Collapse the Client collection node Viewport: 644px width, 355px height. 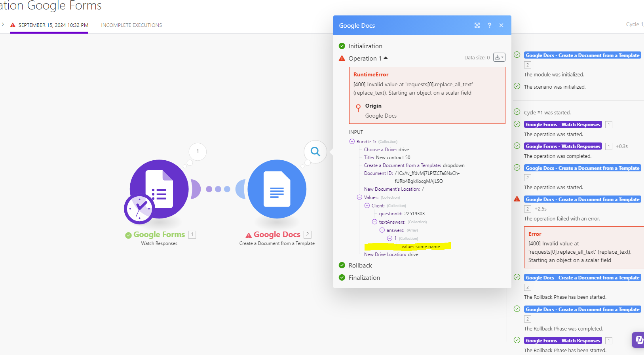pos(367,205)
